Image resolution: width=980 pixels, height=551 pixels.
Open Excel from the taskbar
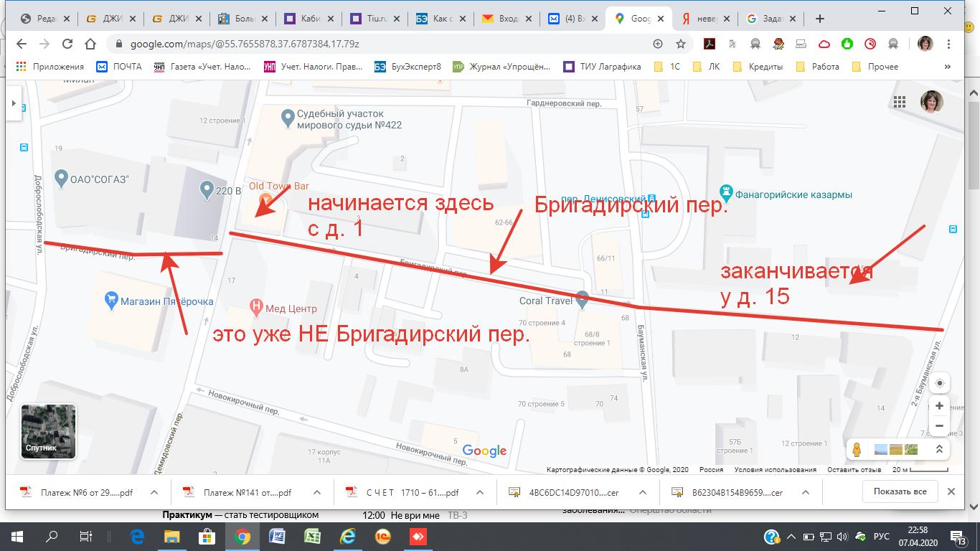pyautogui.click(x=312, y=536)
